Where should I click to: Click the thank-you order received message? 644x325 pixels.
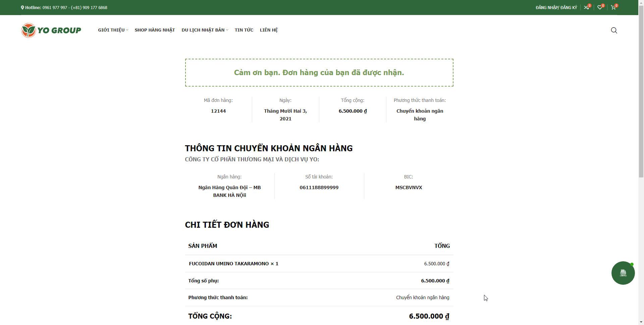[319, 73]
